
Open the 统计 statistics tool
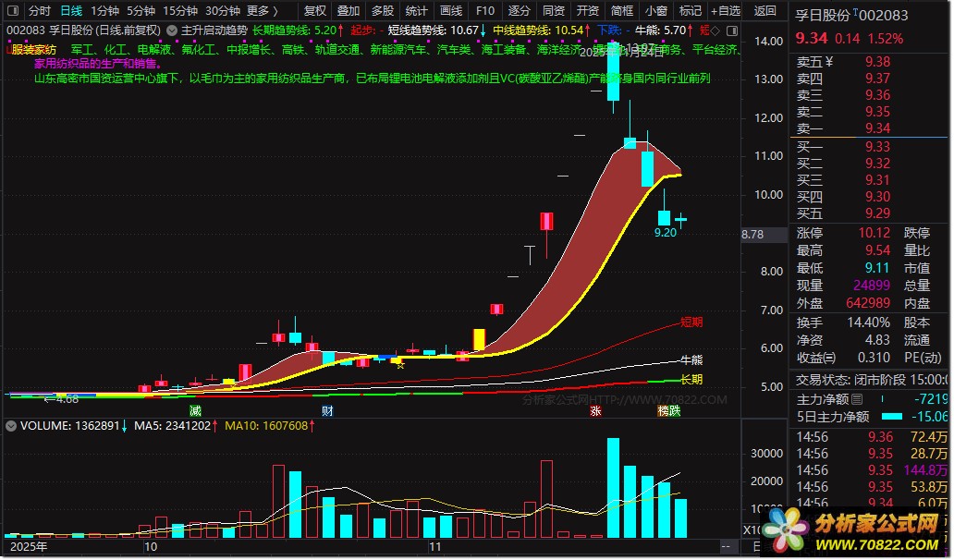(x=416, y=11)
